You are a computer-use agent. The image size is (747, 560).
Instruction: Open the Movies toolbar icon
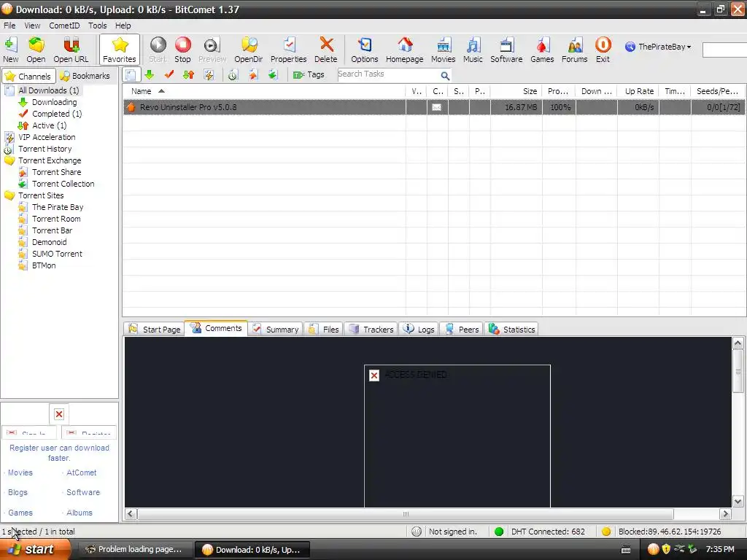pyautogui.click(x=443, y=50)
